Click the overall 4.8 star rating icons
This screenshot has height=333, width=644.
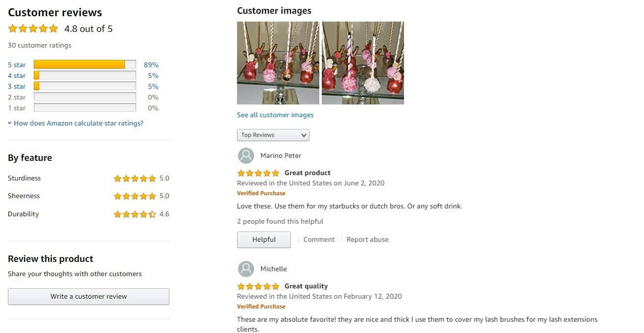tap(33, 29)
